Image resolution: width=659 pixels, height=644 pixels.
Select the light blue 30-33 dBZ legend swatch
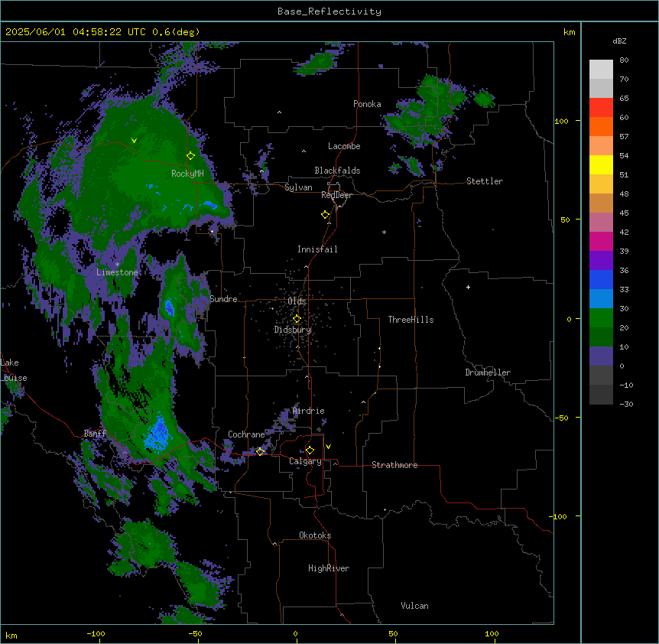coord(601,299)
